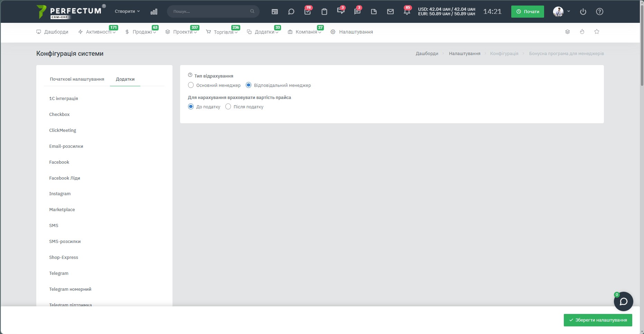
Task: Click the Perfectum CRM+ERP logo
Action: click(x=71, y=11)
